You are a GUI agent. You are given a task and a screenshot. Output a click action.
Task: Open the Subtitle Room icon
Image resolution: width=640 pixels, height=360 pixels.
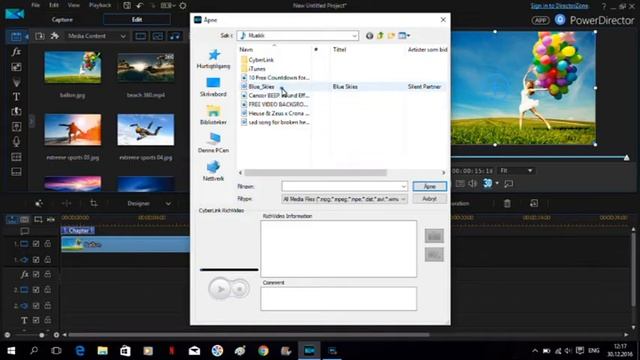point(16,171)
